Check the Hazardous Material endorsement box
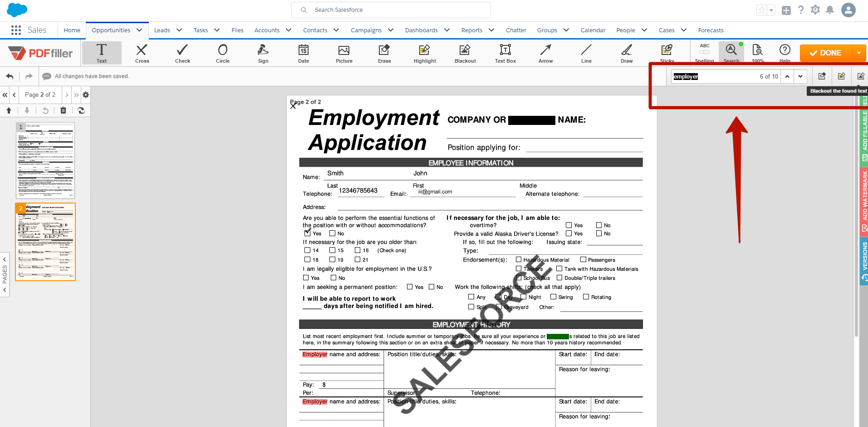The width and height of the screenshot is (868, 427). 519,259
